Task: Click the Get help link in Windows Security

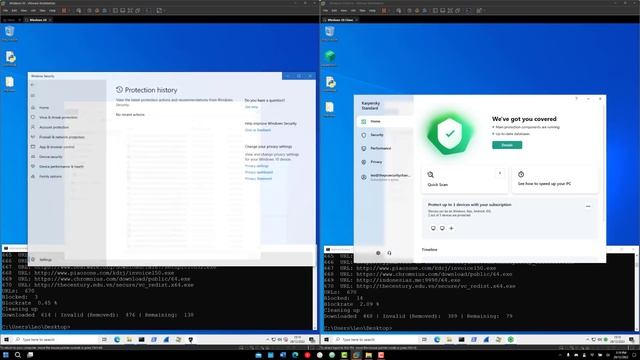Action: pos(251,107)
